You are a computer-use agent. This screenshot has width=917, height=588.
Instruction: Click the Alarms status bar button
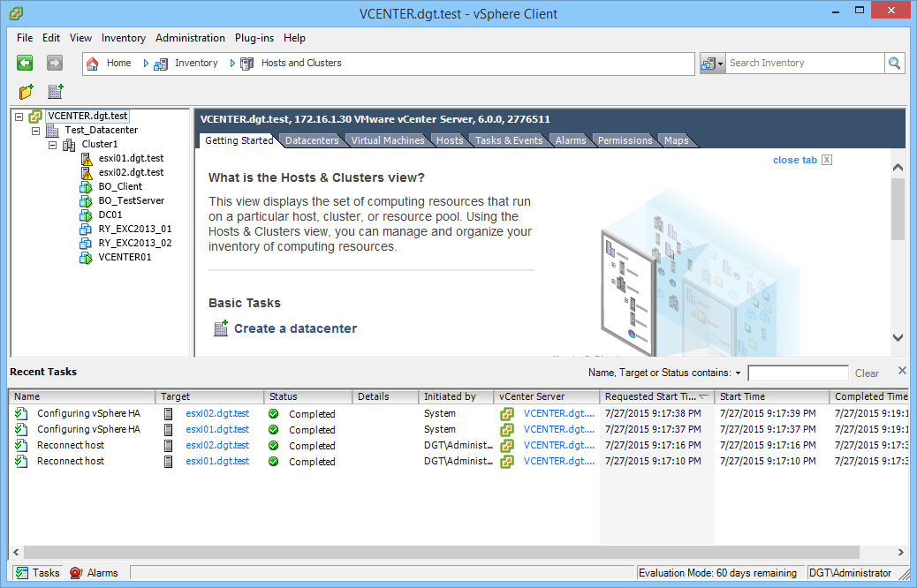pyautogui.click(x=95, y=573)
